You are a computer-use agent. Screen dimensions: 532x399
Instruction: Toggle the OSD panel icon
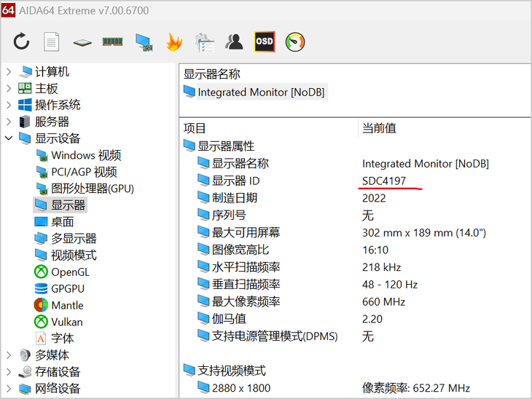(x=265, y=42)
